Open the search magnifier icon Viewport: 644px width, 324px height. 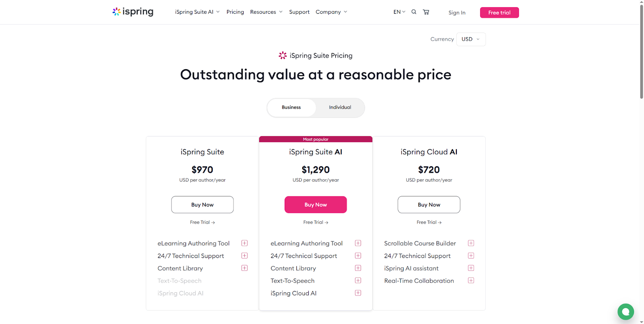[x=414, y=12]
